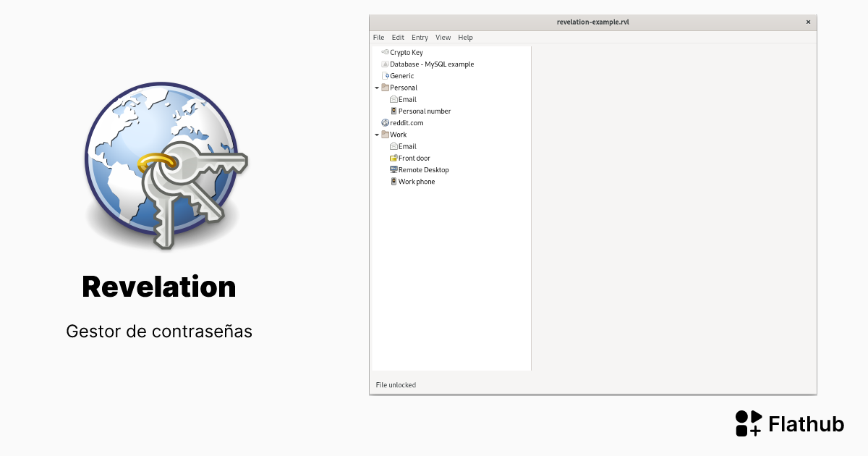Open the Help menu

tap(465, 37)
